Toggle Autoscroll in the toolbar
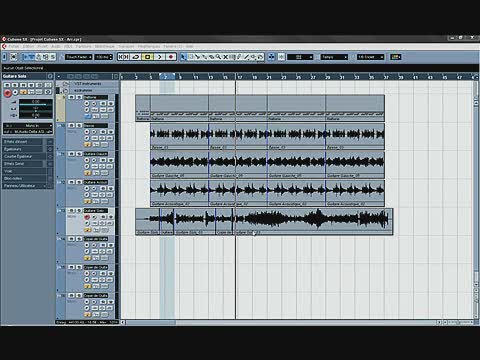 point(272,57)
